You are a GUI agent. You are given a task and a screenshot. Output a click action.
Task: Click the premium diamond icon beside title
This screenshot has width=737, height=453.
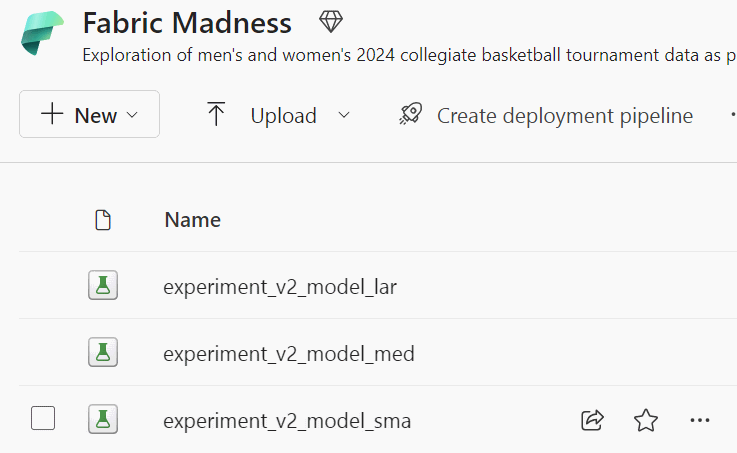tap(330, 22)
